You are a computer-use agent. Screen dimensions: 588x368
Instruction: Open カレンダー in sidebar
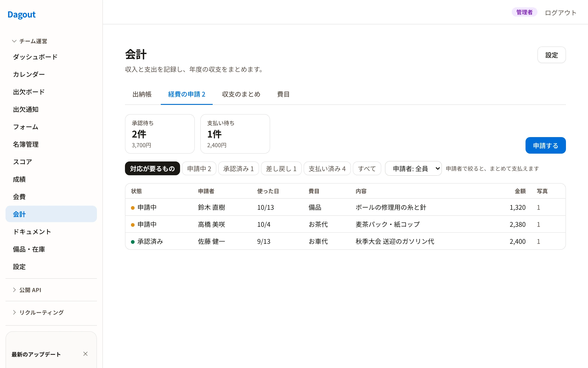51,74
